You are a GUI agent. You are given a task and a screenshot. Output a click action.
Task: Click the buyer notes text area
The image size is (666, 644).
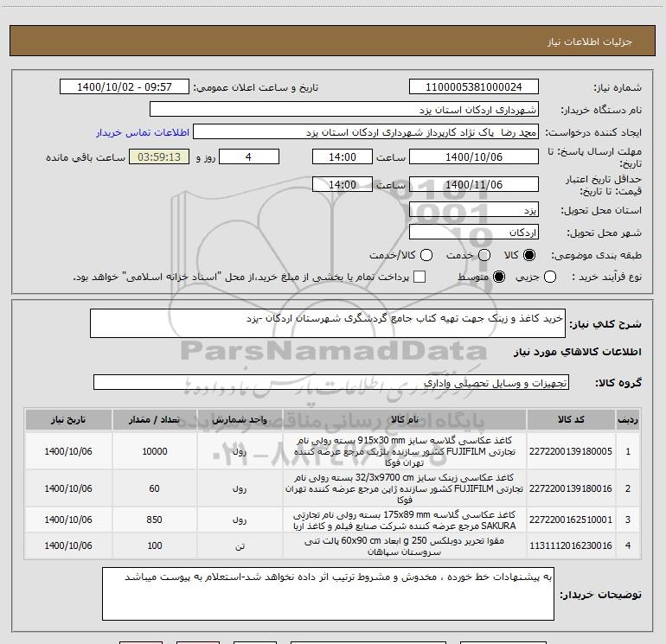coord(328,594)
